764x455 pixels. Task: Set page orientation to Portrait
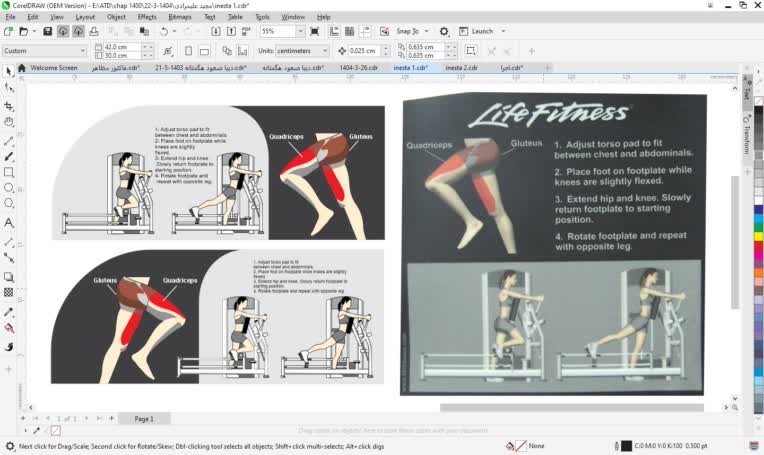pyautogui.click(x=189, y=51)
